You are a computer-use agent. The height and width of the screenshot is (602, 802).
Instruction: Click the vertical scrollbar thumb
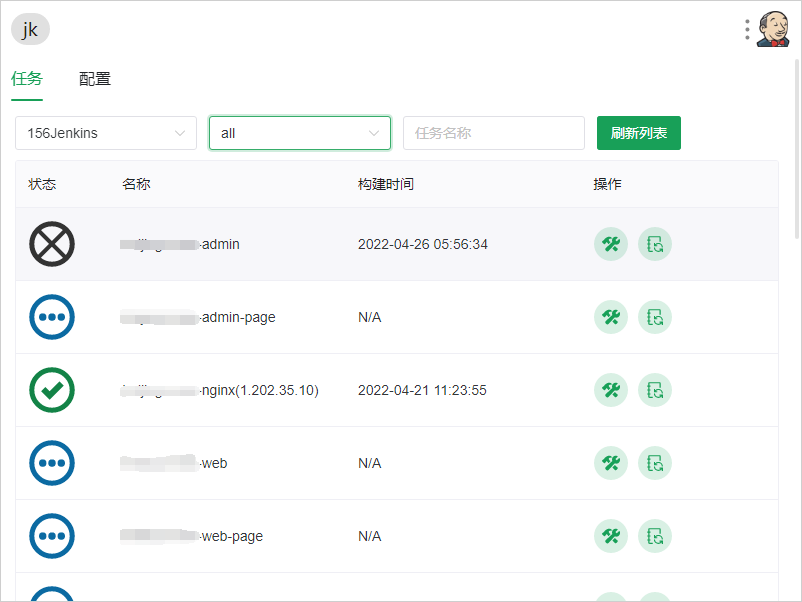pos(797,149)
